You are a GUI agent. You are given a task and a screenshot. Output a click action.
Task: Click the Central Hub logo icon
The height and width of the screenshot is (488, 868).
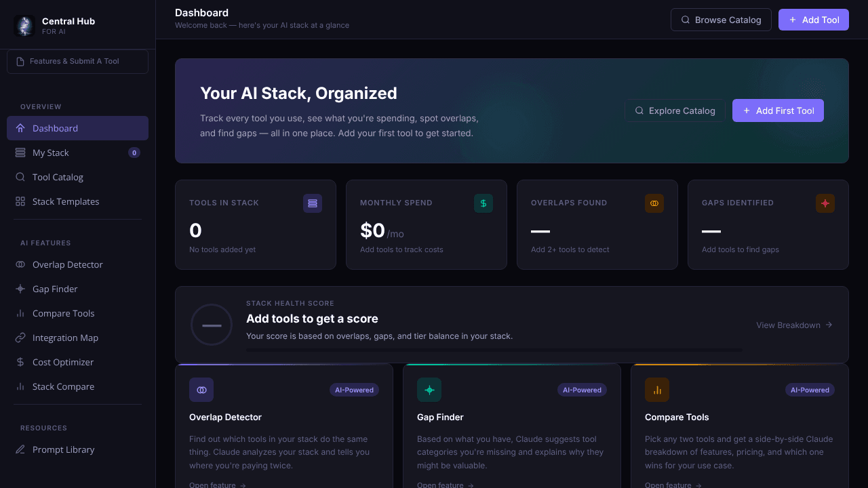click(x=24, y=26)
